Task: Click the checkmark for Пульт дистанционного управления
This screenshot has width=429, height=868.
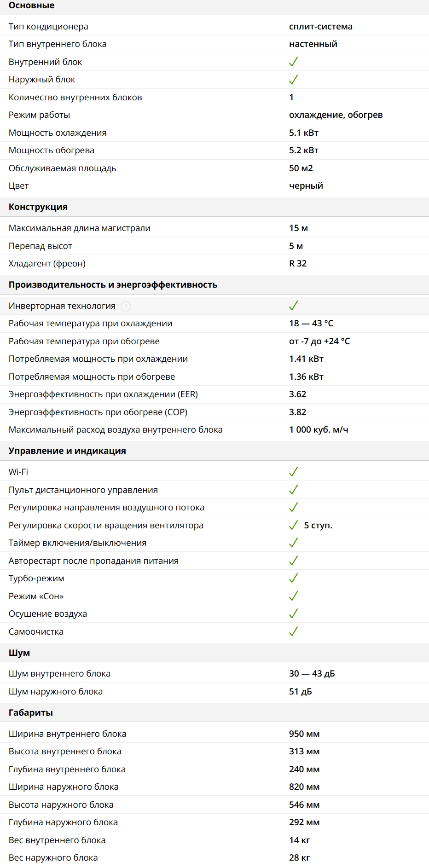Action: pyautogui.click(x=293, y=490)
